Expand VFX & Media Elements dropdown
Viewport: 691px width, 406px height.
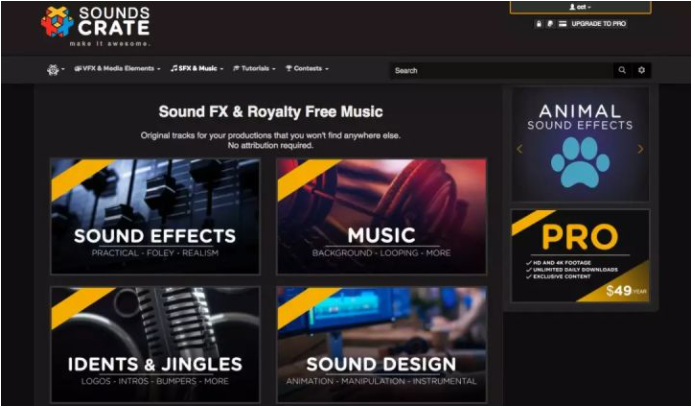point(117,69)
